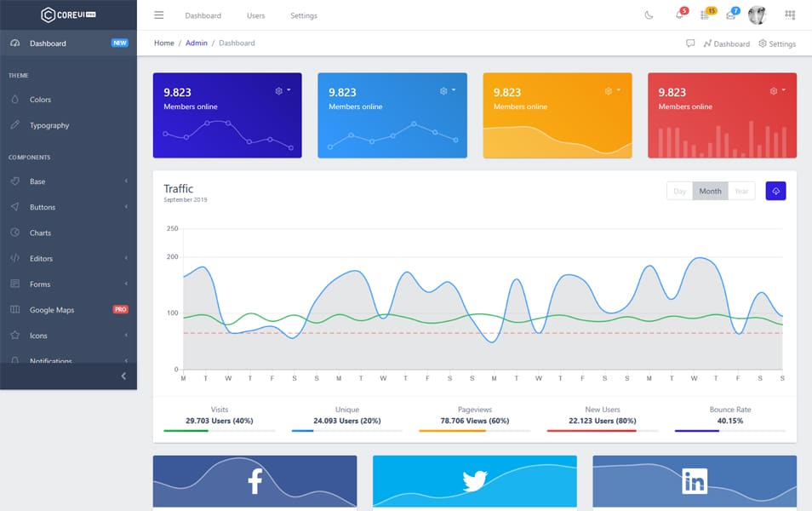Open the Charts section in the sidebar
The height and width of the screenshot is (511, 812).
click(x=41, y=233)
